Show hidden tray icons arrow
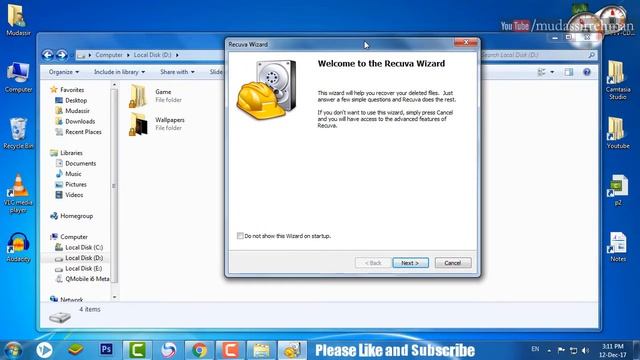This screenshot has height=360, width=640. (549, 350)
